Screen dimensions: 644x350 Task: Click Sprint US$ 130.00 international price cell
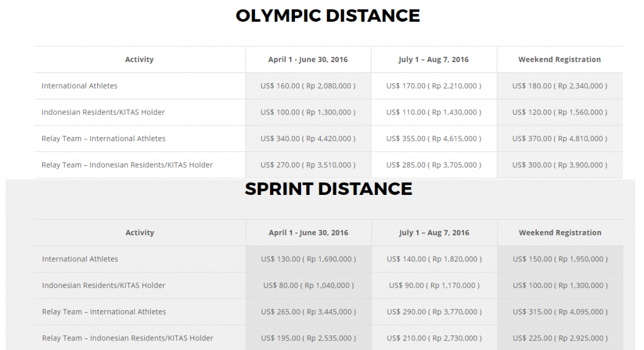(309, 259)
